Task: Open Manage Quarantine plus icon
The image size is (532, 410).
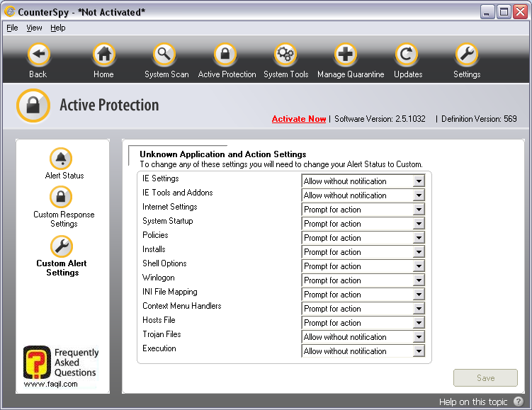Action: [346, 55]
